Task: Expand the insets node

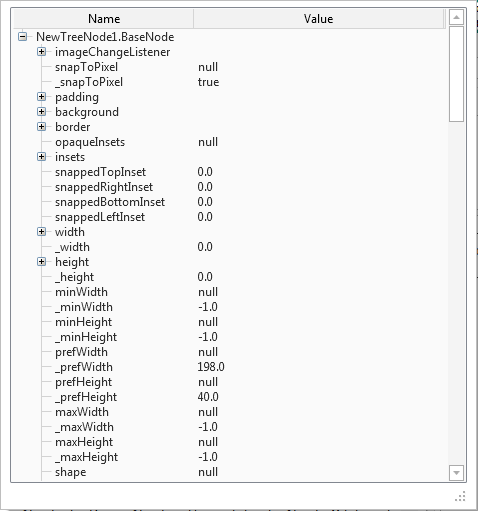Action: 42,157
